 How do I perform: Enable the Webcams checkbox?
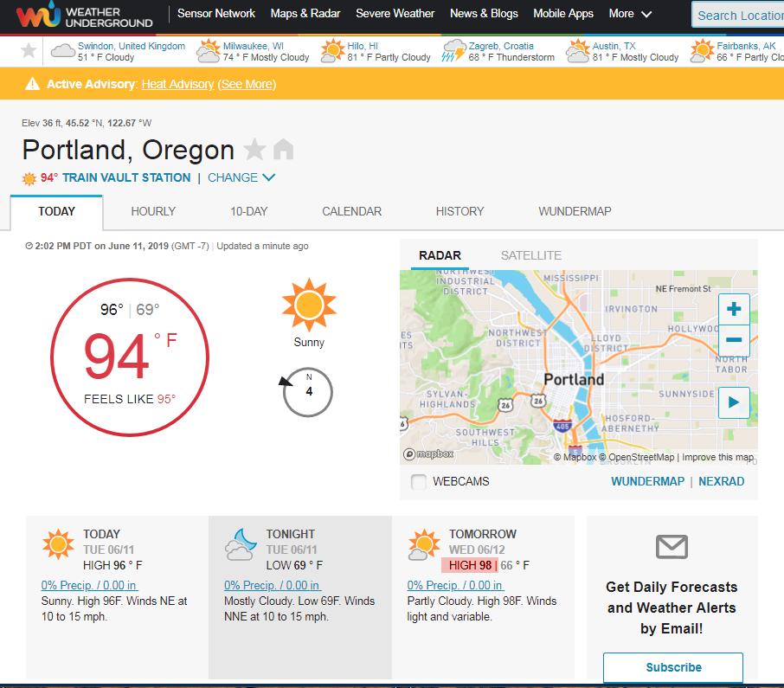click(x=418, y=481)
